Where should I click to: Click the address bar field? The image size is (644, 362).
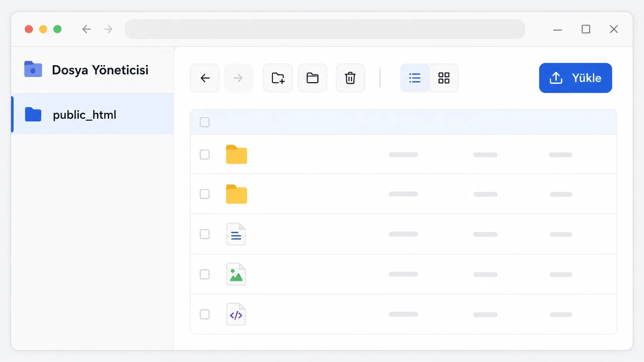325,29
